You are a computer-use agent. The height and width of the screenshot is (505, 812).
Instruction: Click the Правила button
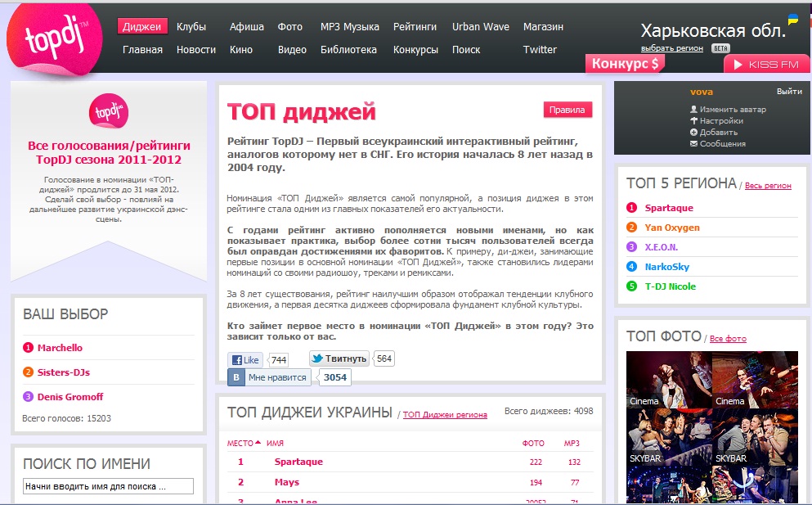tap(567, 110)
